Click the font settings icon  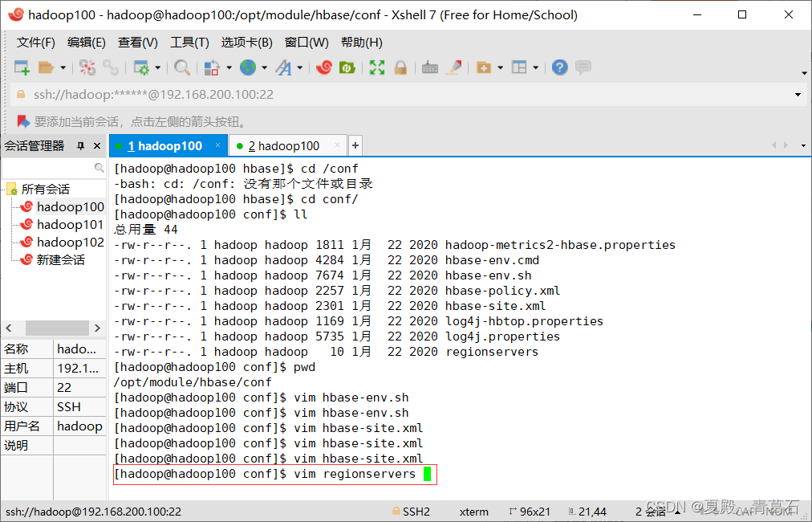coord(283,67)
